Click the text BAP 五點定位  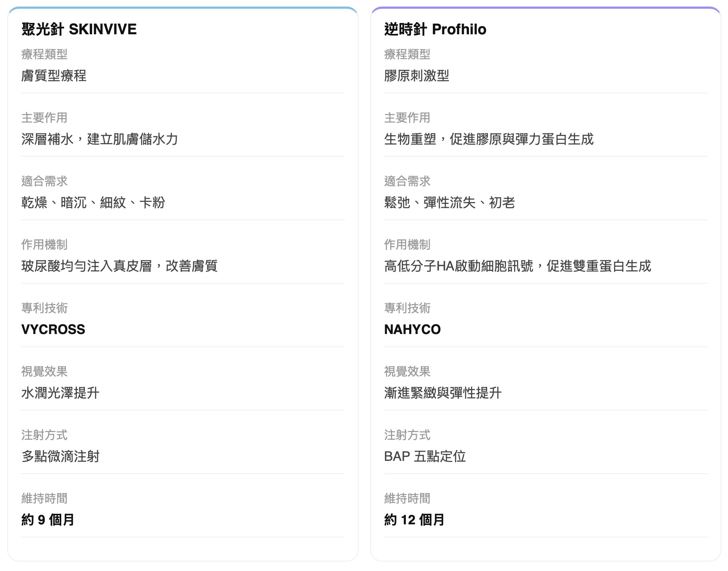tap(425, 457)
